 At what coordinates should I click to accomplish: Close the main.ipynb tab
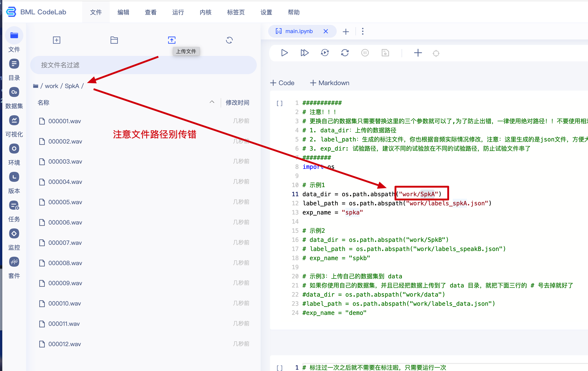point(326,31)
